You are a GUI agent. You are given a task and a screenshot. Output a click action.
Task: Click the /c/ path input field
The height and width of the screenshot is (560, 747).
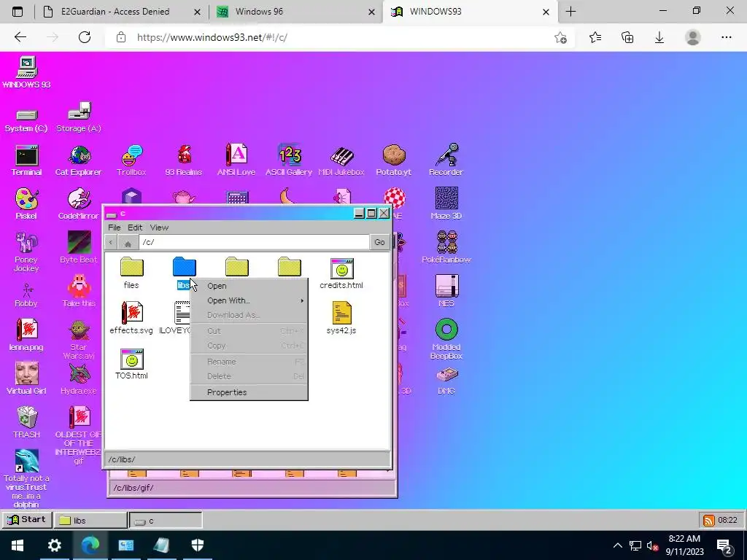click(255, 242)
